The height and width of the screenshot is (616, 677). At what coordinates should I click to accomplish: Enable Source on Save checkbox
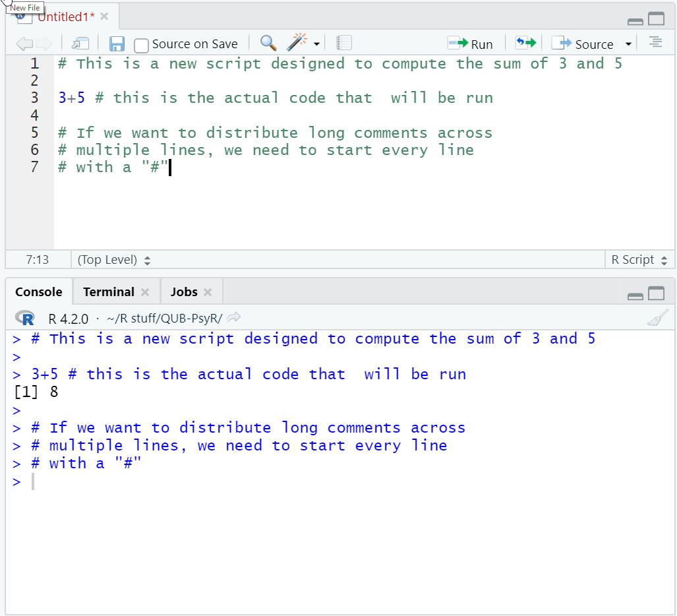click(141, 45)
